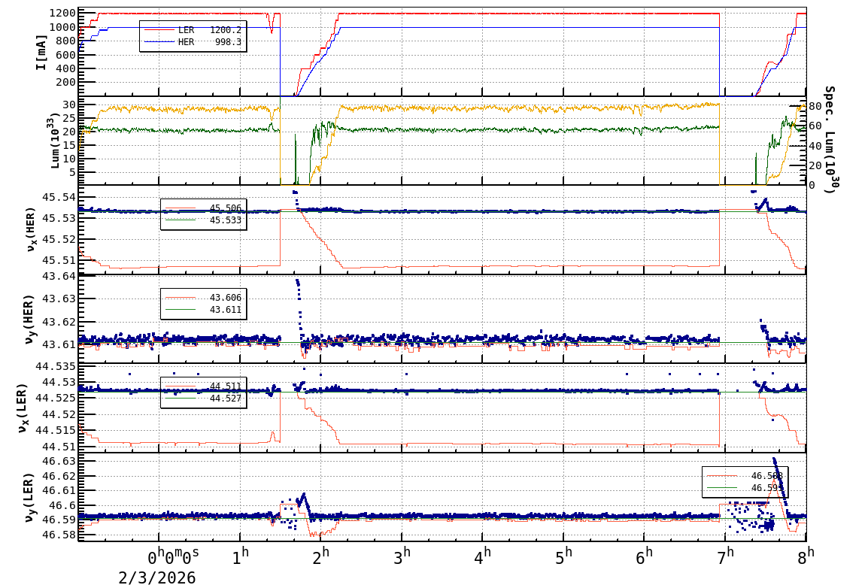
Task: Select the 10 tick on Lum axis
Action: (x=69, y=158)
